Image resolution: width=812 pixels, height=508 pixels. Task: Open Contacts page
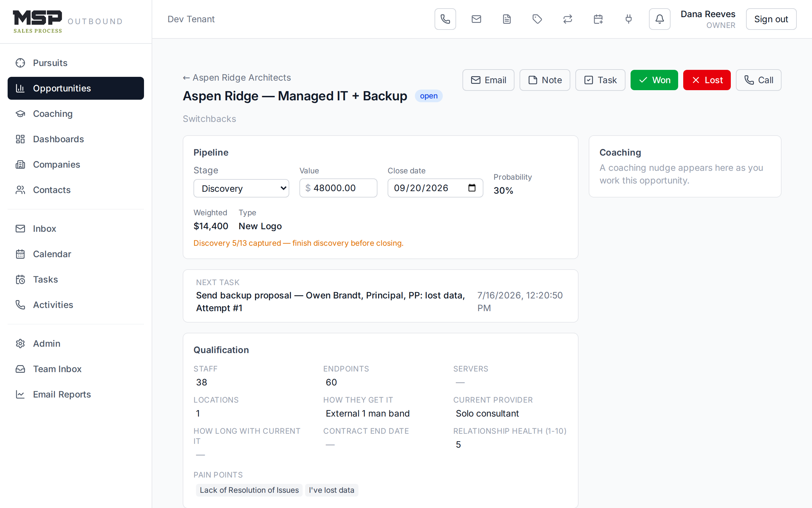pyautogui.click(x=76, y=190)
